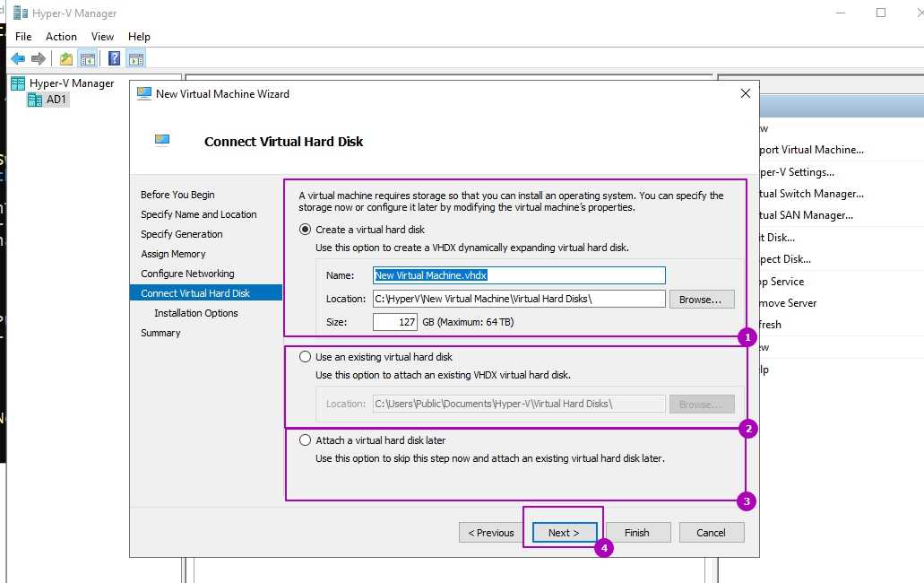Click Remove Server action
This screenshot has height=583, width=924.
click(788, 303)
